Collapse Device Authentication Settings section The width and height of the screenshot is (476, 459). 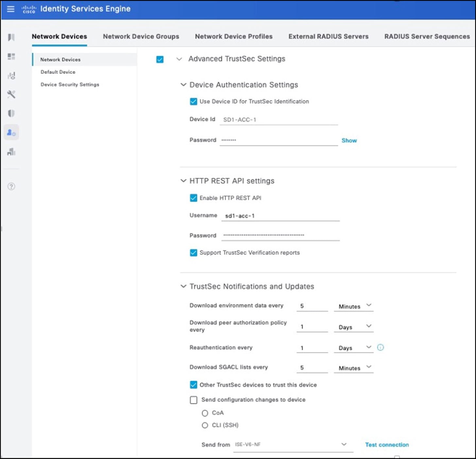point(183,85)
